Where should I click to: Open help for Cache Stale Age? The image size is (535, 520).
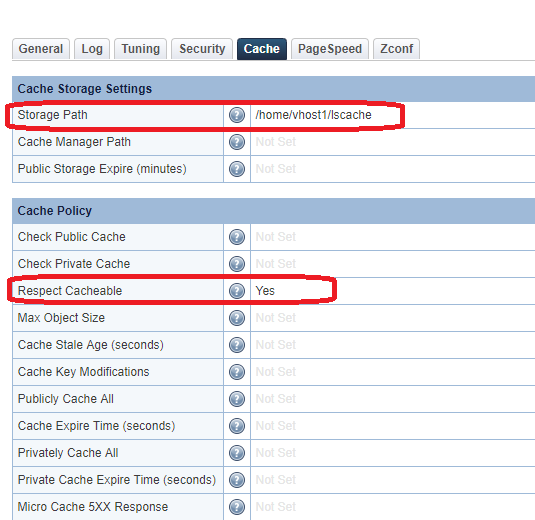click(237, 345)
